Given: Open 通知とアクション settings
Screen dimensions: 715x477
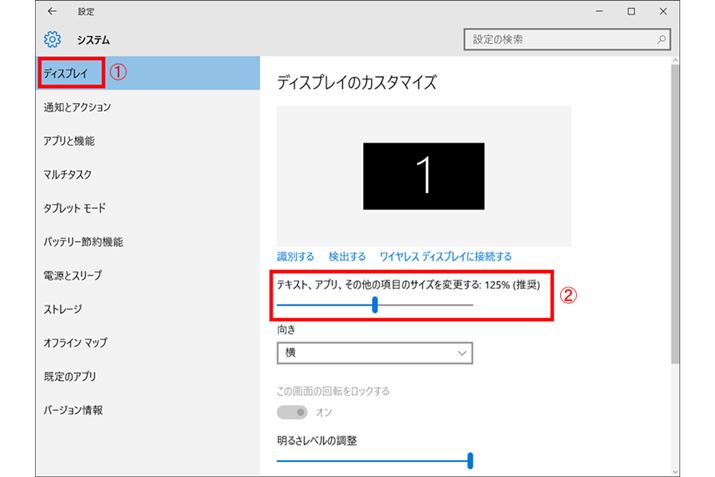Looking at the screenshot, I should point(148,107).
